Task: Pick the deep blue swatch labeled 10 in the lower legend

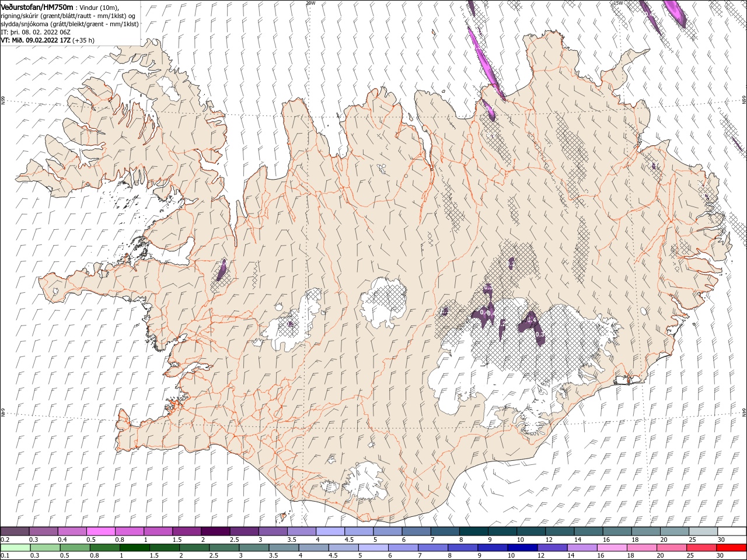Action: pyautogui.click(x=522, y=548)
